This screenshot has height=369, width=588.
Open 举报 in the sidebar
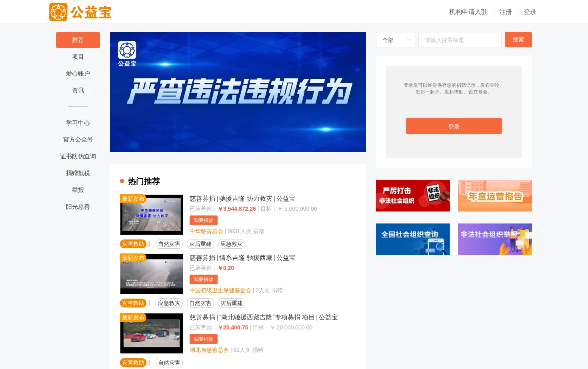point(78,190)
